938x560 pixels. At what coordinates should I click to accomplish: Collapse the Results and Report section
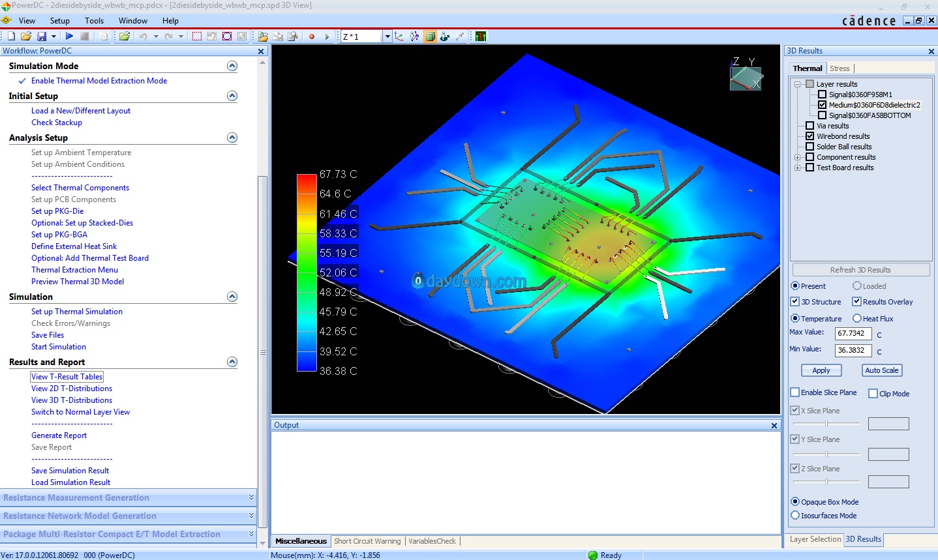[x=232, y=362]
